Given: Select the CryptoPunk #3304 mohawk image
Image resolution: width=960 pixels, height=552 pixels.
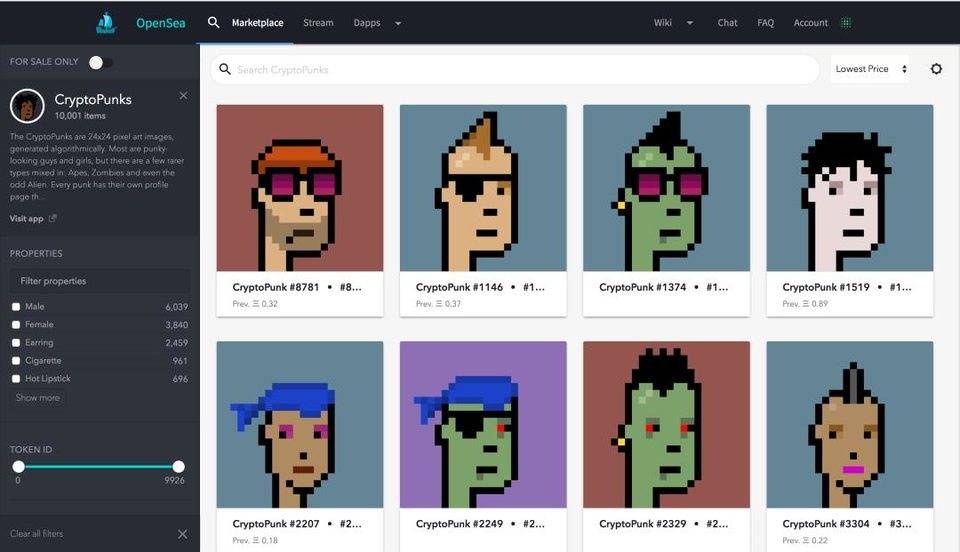Looking at the screenshot, I should pos(850,425).
